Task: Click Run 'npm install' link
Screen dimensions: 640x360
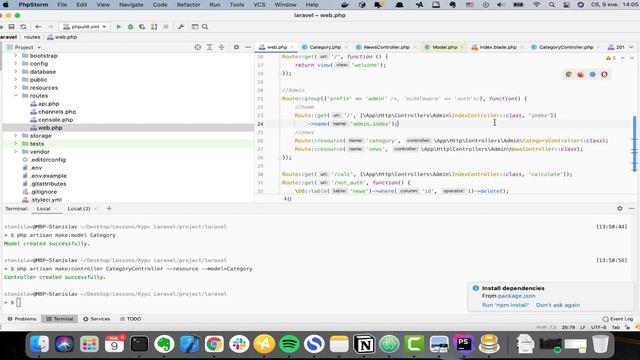Action: 505,305
